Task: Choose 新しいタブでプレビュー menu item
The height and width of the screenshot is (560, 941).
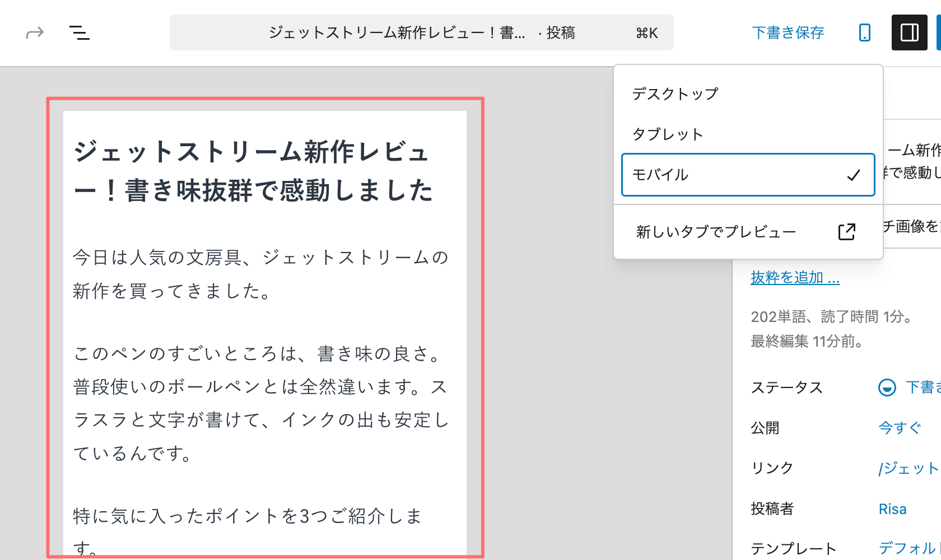Action: [748, 232]
